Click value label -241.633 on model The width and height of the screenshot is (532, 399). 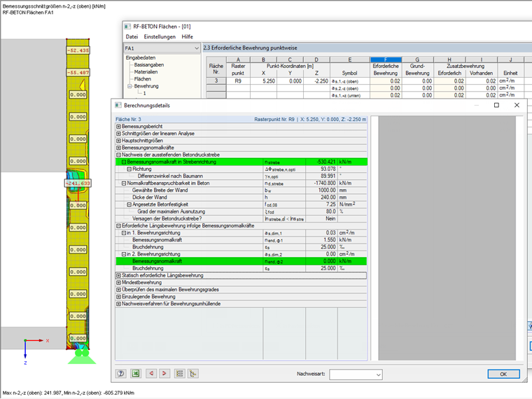[78, 183]
